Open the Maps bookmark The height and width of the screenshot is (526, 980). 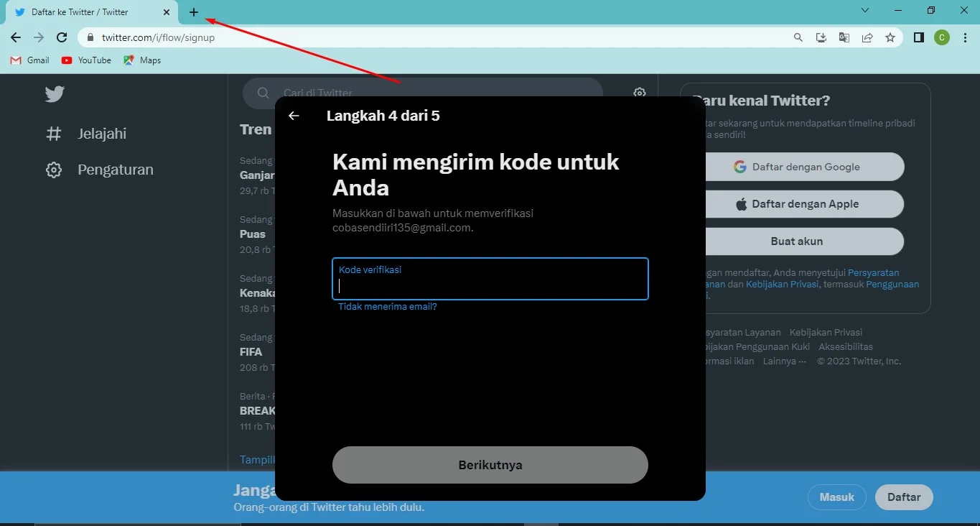tap(142, 60)
